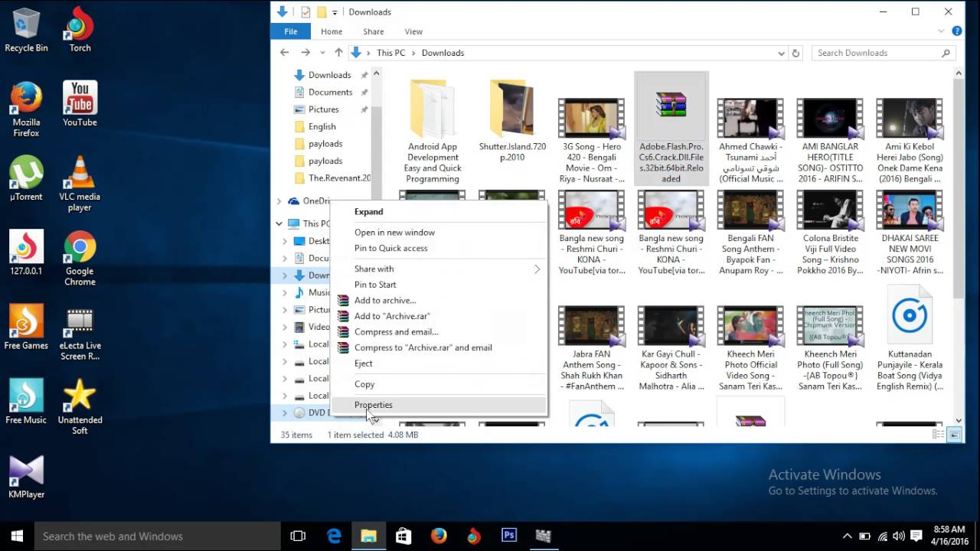Go back in File Explorer
980x551 pixels.
pos(285,53)
